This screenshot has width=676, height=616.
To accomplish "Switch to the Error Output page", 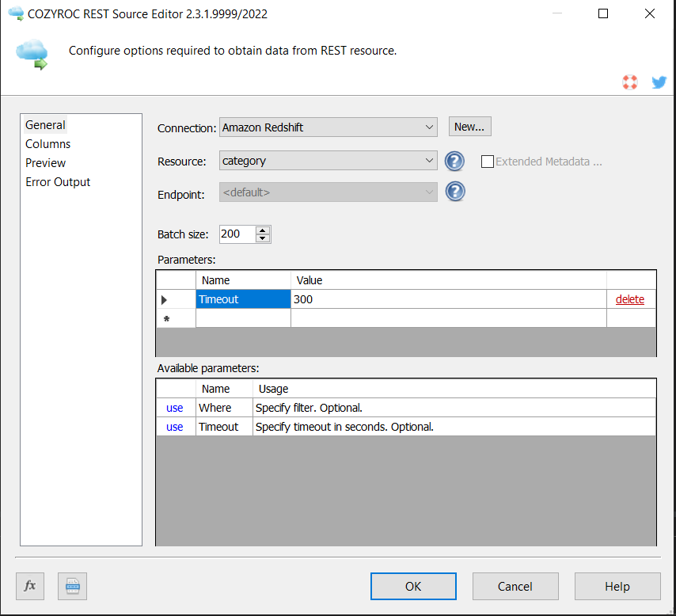I will 58,181.
